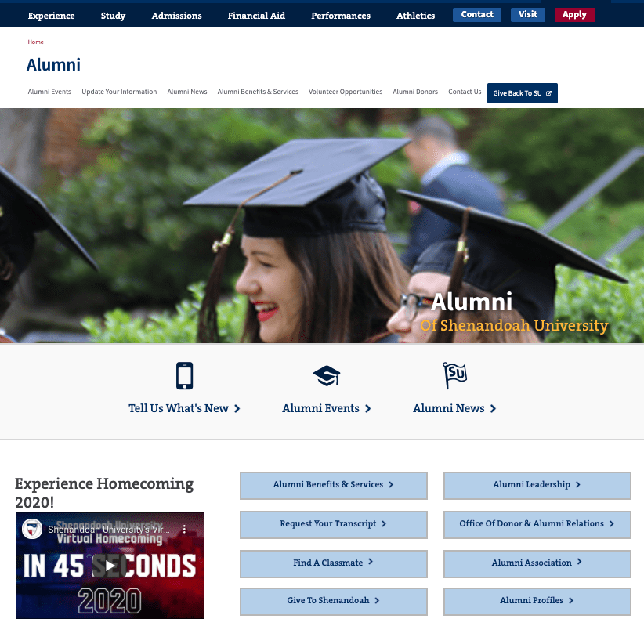Play the Virtual Homecoming video

coord(110,566)
